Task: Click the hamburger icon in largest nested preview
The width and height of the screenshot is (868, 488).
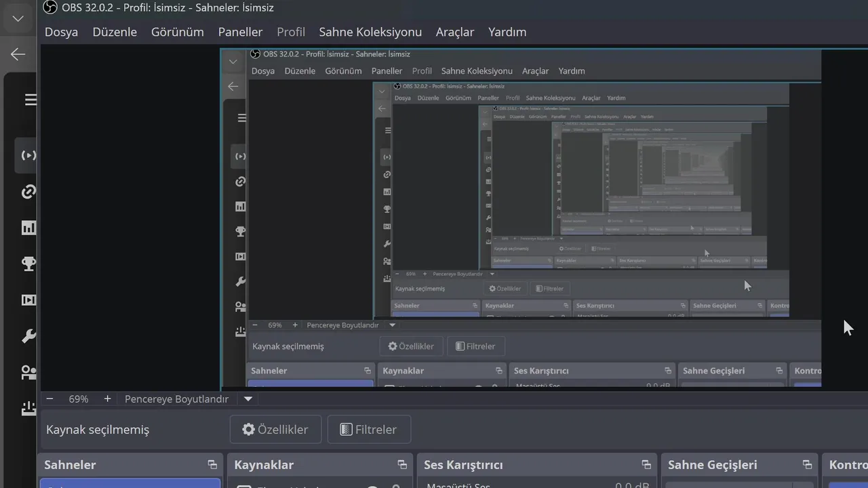Action: [242, 118]
